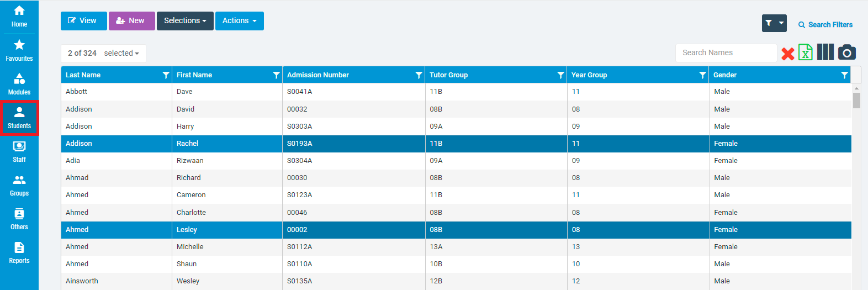Go to Home in the sidebar
This screenshot has width=868, height=290.
click(x=19, y=17)
